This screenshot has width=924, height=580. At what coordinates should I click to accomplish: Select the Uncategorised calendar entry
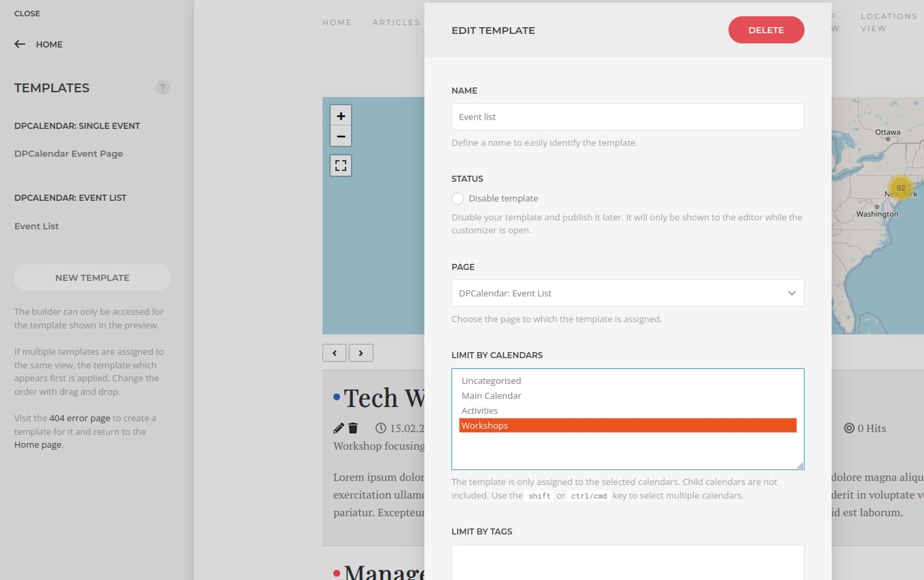(491, 381)
